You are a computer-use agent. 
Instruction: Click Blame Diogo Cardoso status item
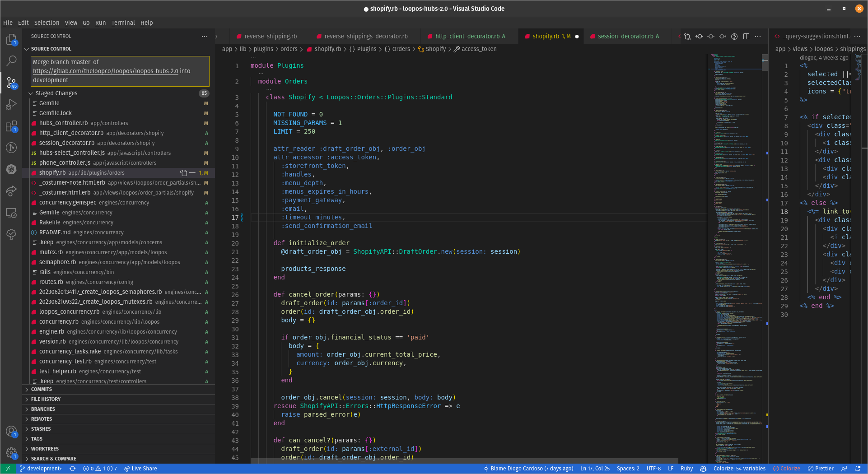pyautogui.click(x=528, y=469)
